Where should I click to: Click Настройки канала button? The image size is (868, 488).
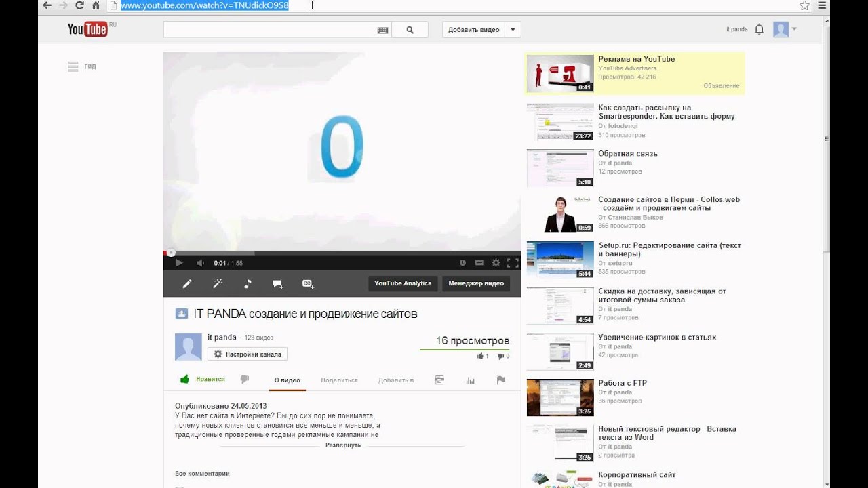point(248,354)
